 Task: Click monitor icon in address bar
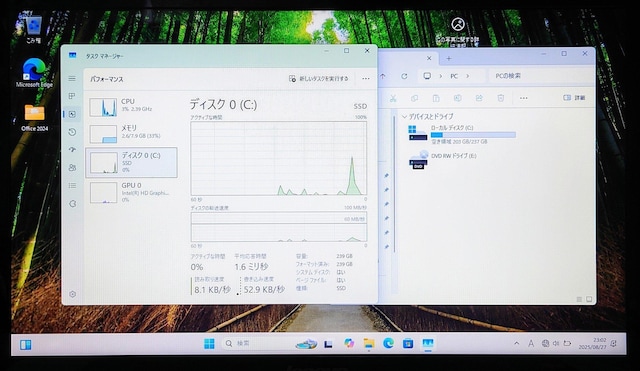(x=427, y=76)
